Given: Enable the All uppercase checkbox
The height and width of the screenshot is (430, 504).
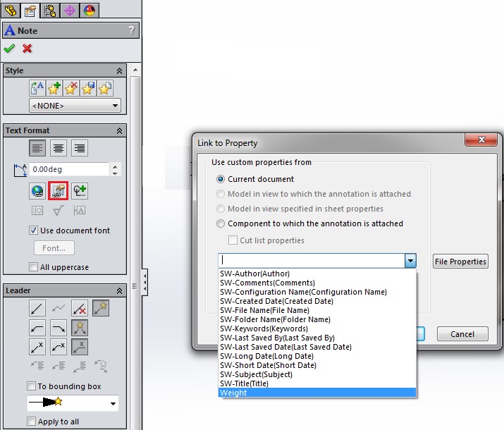Looking at the screenshot, I should [x=33, y=266].
